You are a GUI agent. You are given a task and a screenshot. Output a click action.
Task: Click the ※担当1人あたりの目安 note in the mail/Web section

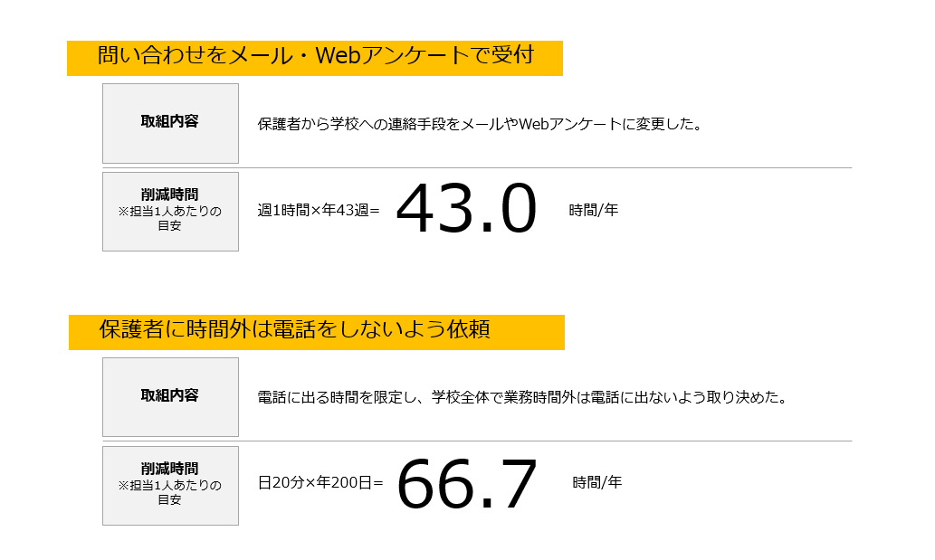(170, 218)
